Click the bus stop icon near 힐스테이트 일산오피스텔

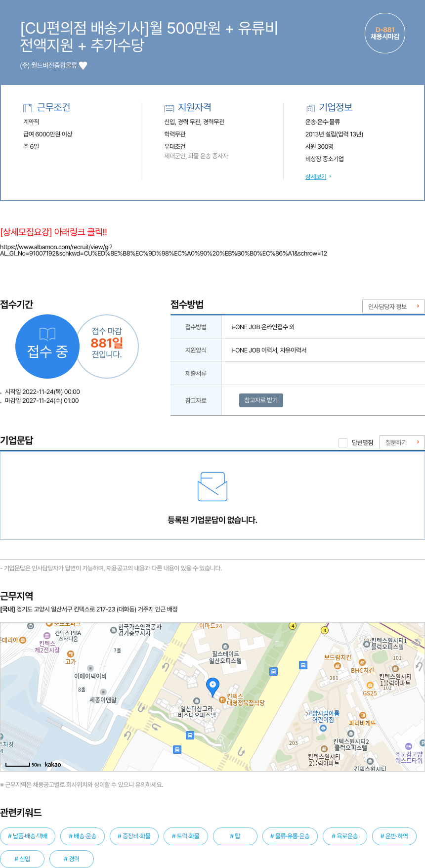point(273,671)
